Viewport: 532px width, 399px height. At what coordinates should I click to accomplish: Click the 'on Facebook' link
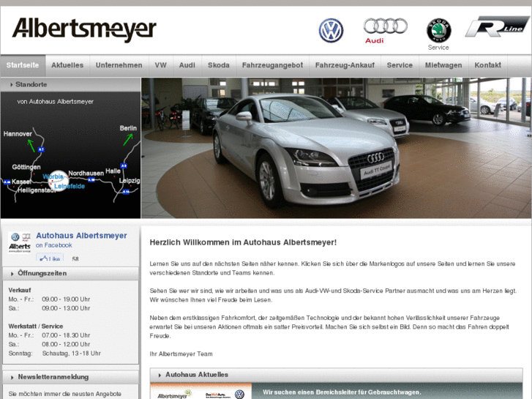[54, 245]
